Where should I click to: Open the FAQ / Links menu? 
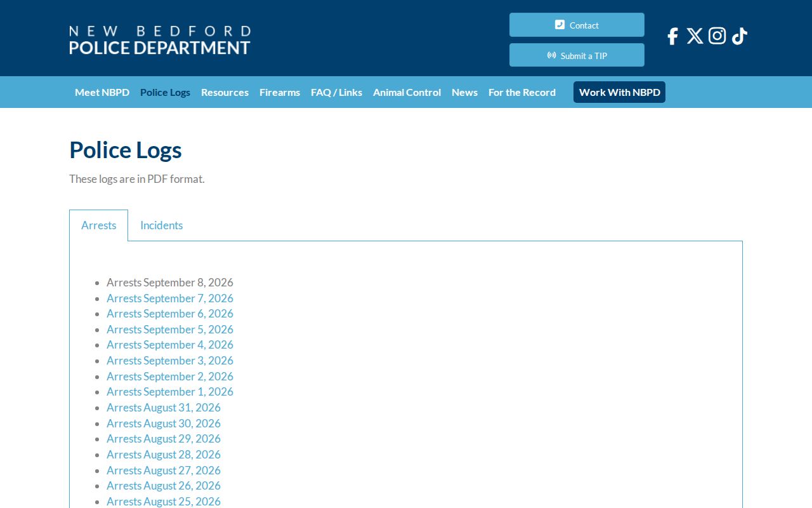point(336,92)
